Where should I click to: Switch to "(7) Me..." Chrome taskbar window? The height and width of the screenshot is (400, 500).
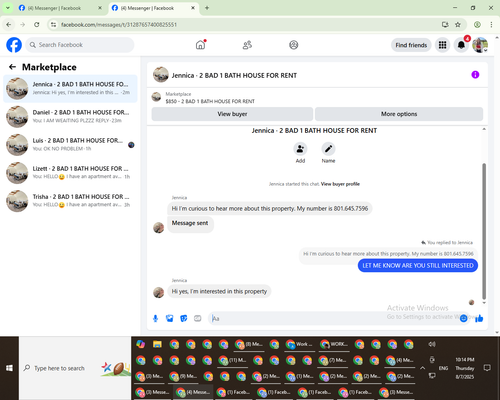pos(332,360)
